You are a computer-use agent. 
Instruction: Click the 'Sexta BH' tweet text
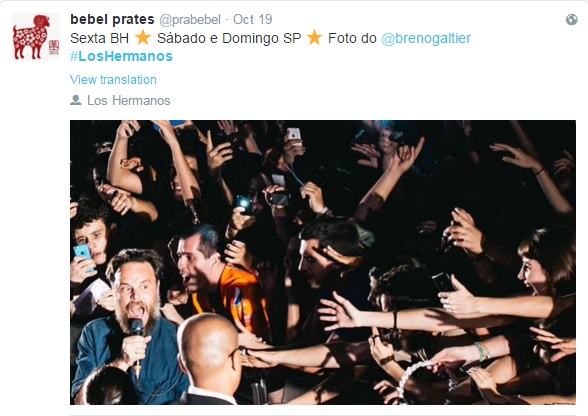[x=99, y=38]
